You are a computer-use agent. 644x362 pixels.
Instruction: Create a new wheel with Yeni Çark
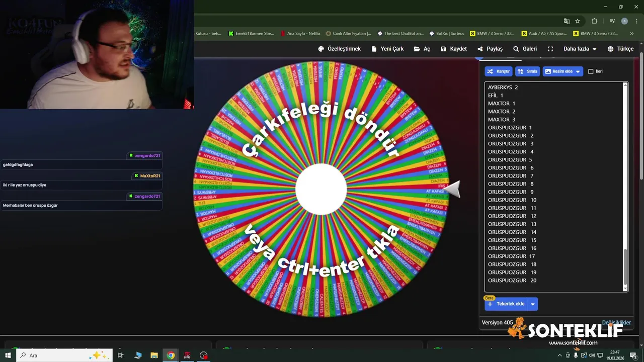point(387,49)
